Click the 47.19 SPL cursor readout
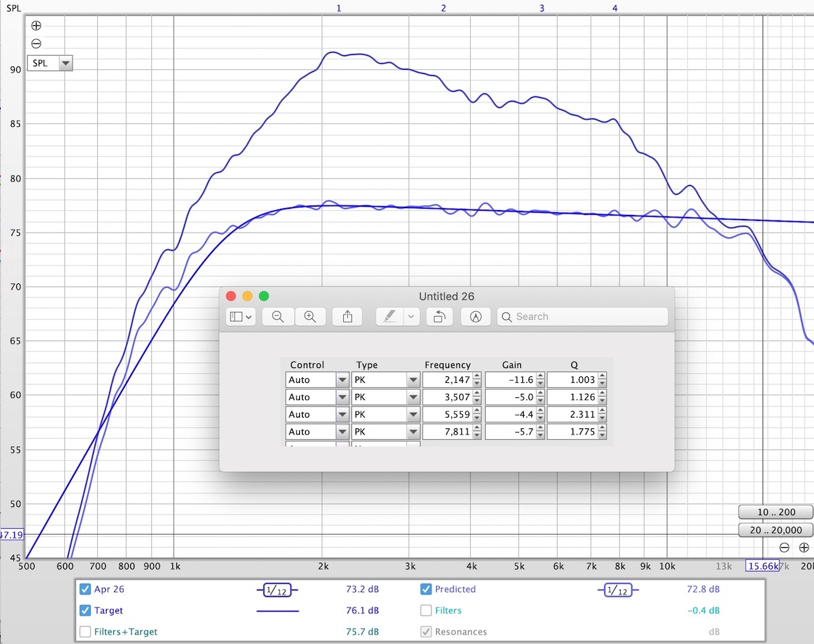Screen dimensions: 814x644 12,535
